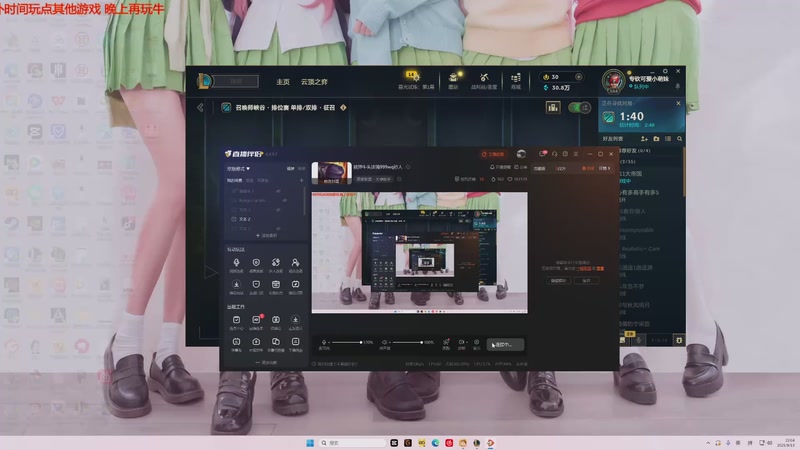800x450 pixels.
Task: Click the stream preview canvas
Action: pyautogui.click(x=419, y=253)
